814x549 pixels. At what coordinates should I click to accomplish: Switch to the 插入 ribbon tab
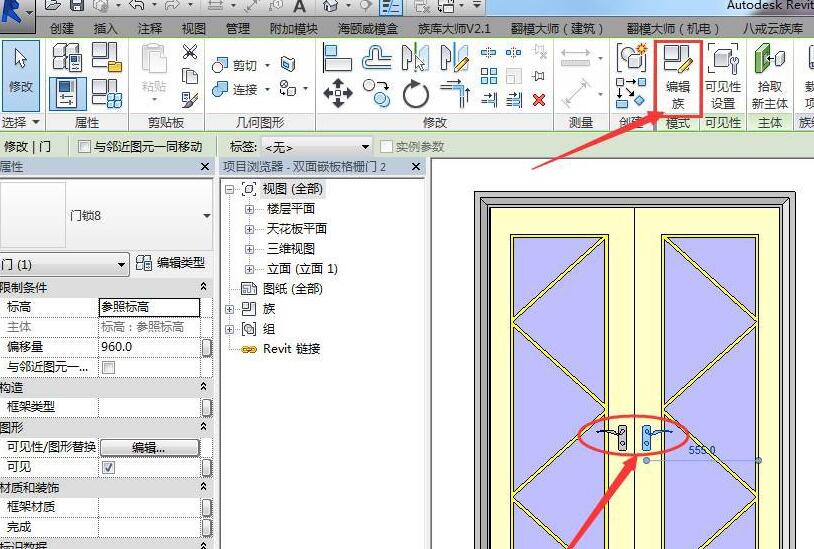click(x=106, y=28)
